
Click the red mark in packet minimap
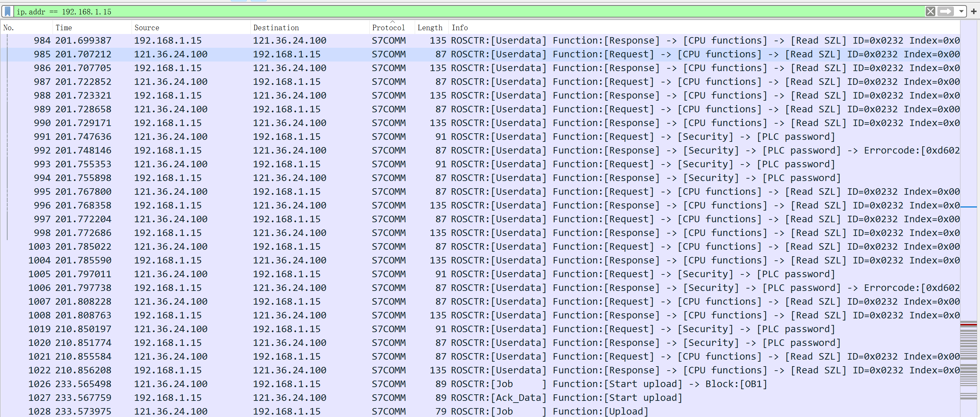(x=968, y=325)
